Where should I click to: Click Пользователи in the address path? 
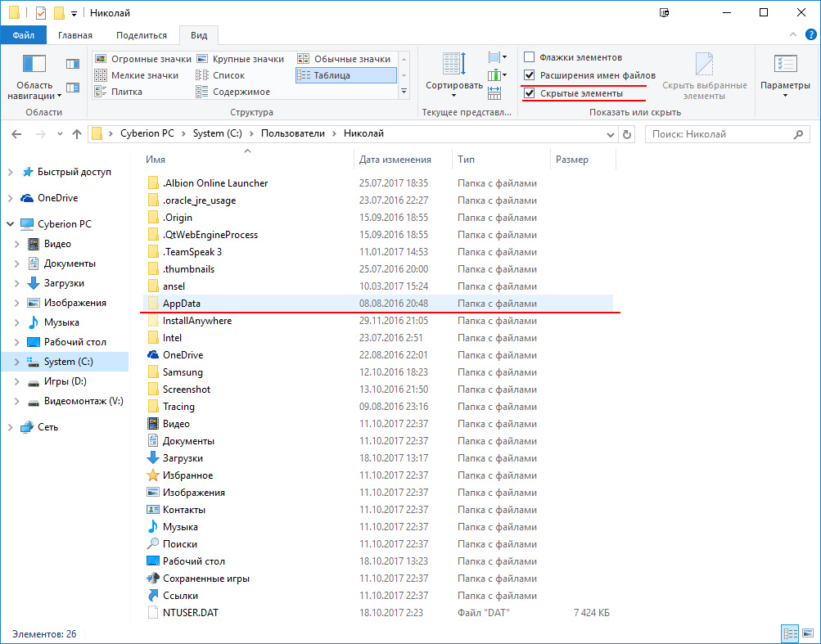point(293,133)
